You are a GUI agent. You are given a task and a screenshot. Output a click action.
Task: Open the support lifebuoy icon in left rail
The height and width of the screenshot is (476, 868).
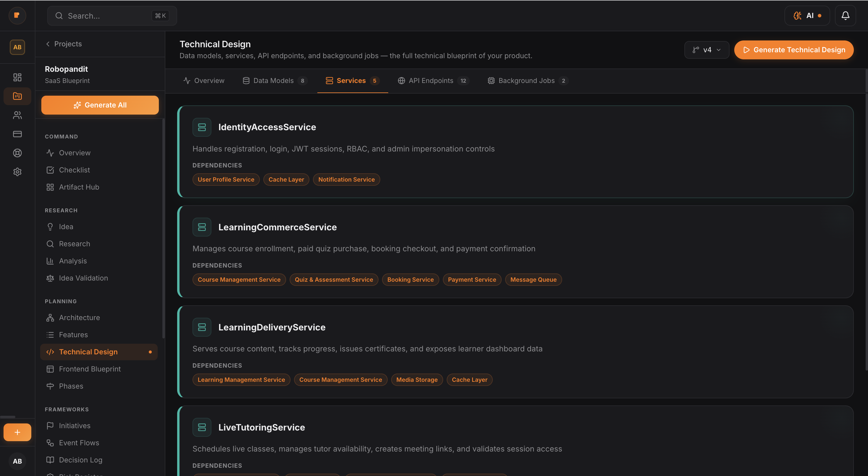17,153
